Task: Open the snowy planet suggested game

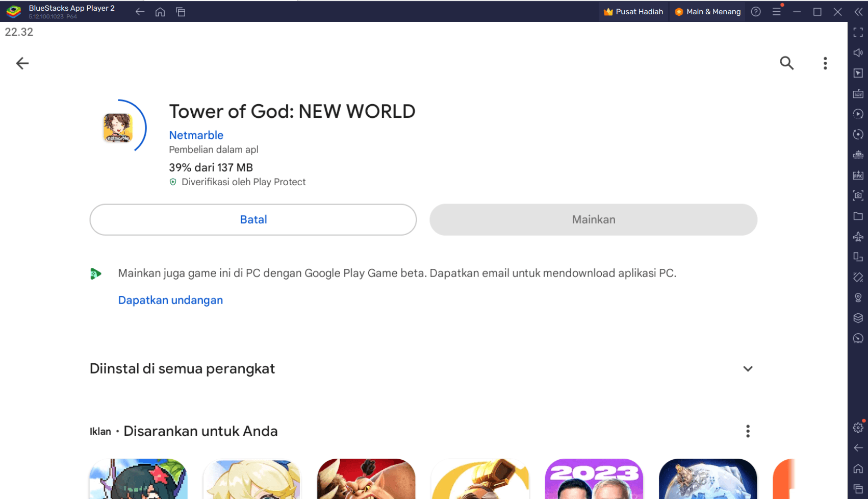Action: pos(708,479)
